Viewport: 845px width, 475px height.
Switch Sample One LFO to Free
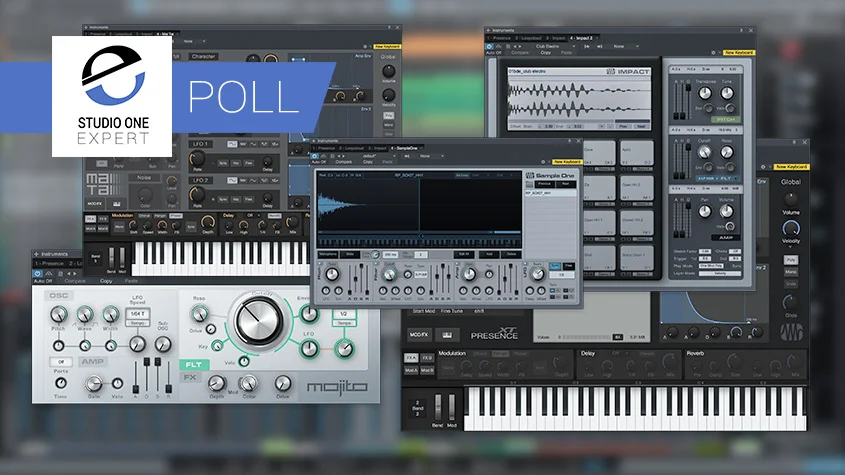567,266
